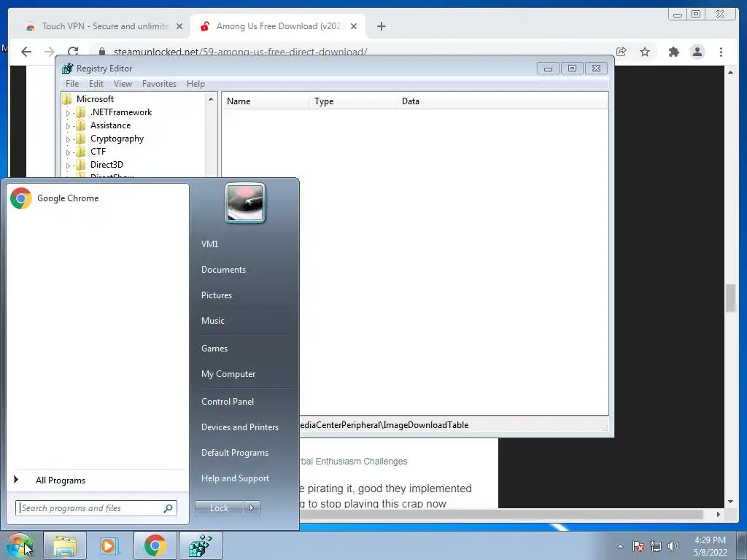
Task: Open My Computer from Start menu
Action: click(x=228, y=374)
